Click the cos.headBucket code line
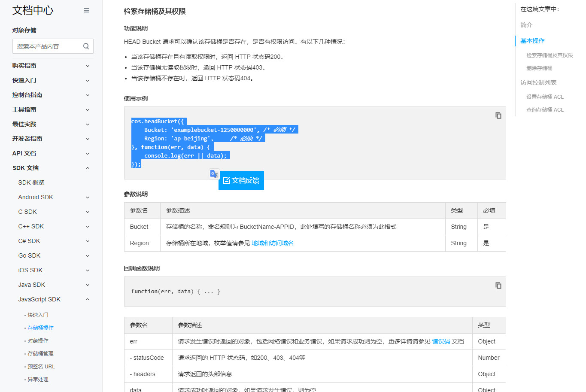The height and width of the screenshot is (392, 586). 158,122
